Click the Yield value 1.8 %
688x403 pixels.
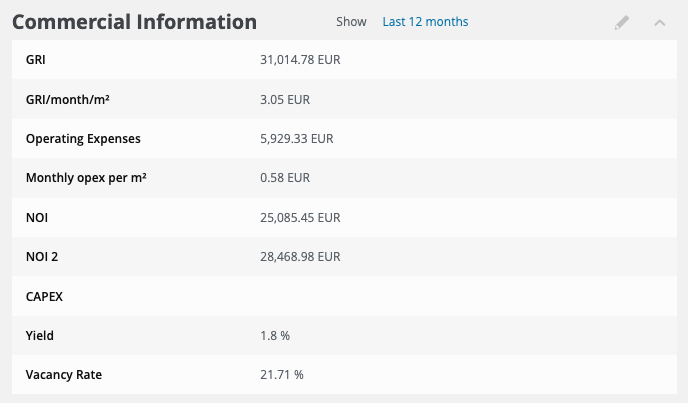[275, 336]
